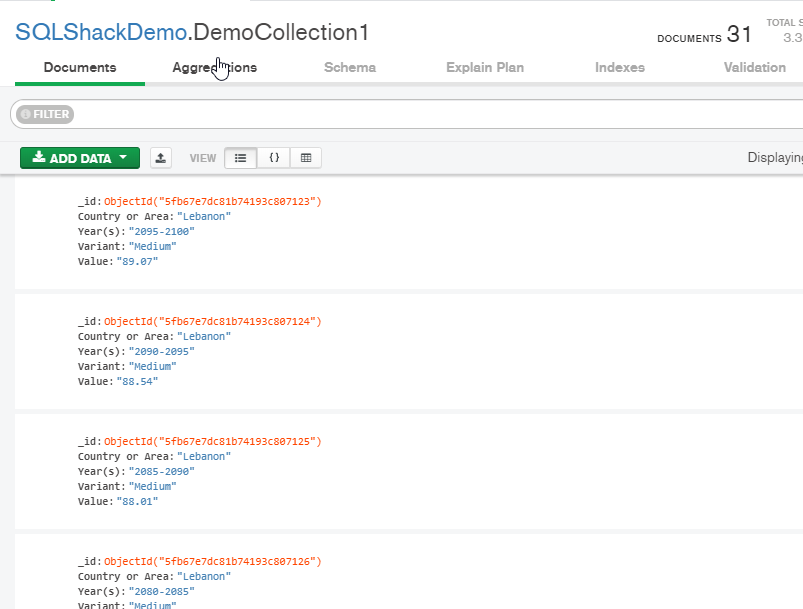Open the Aggregations tab
Screen dimensions: 803x609
214,68
